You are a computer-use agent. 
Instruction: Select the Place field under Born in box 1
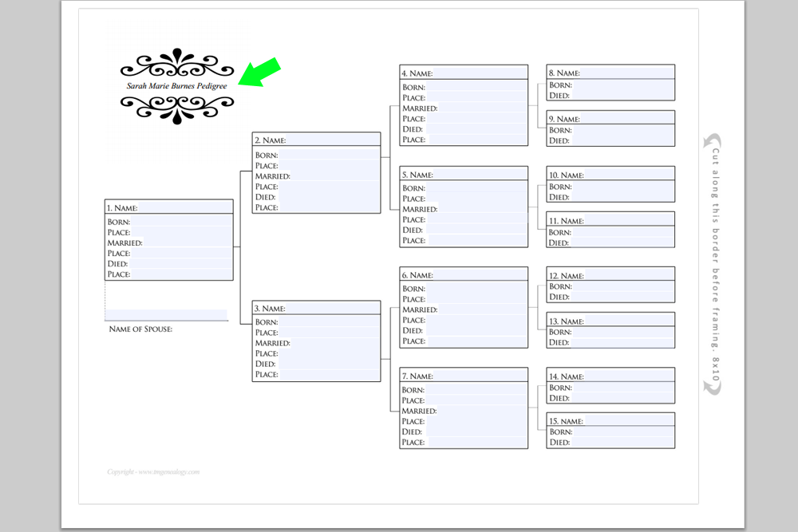[x=180, y=232]
